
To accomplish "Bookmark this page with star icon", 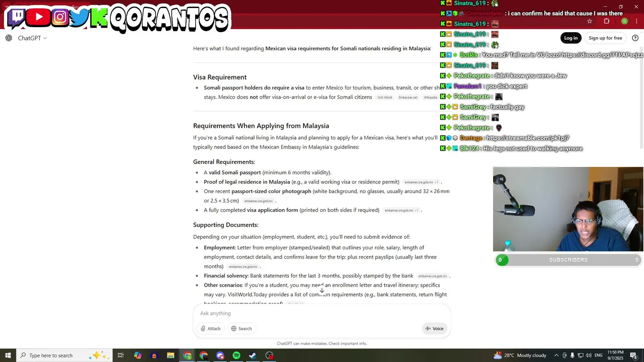I will coord(590,21).
